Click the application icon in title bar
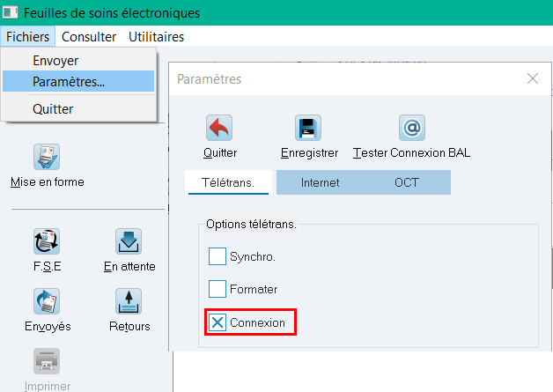The width and height of the screenshot is (553, 392). pos(10,12)
